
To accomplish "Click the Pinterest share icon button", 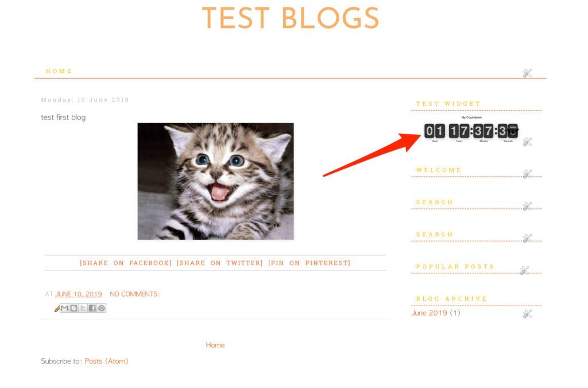I will (102, 308).
